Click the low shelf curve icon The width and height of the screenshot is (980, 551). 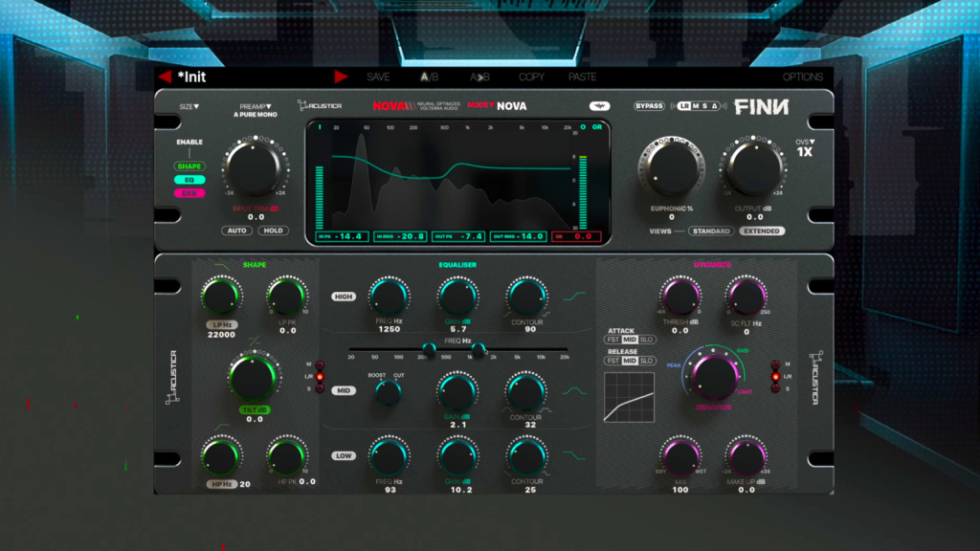click(574, 455)
